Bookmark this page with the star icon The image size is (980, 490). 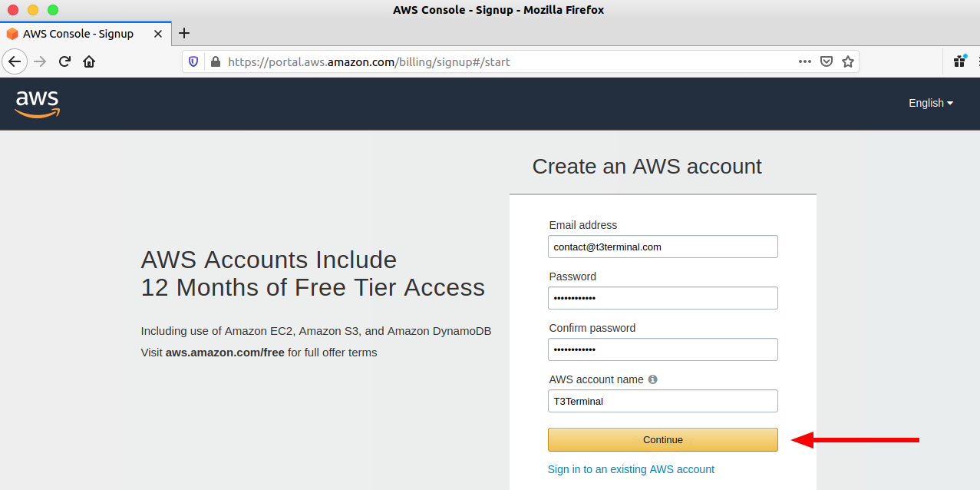(x=848, y=62)
